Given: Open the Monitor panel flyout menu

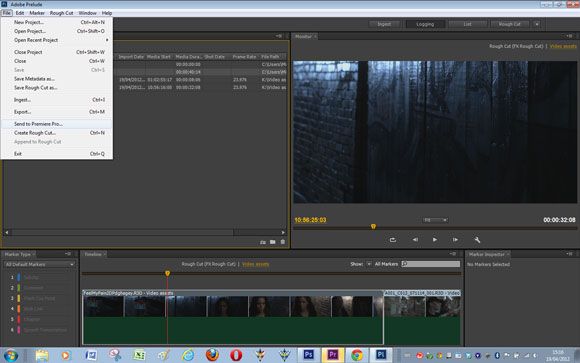Looking at the screenshot, I should point(569,36).
